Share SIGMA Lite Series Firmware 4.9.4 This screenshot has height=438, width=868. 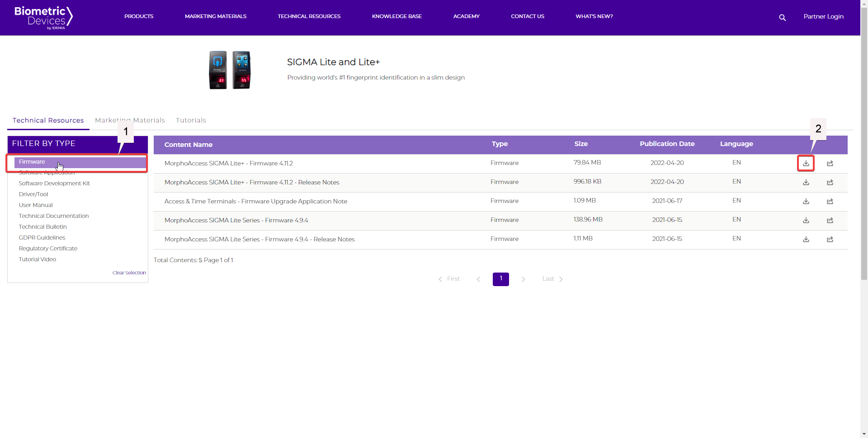pos(830,220)
